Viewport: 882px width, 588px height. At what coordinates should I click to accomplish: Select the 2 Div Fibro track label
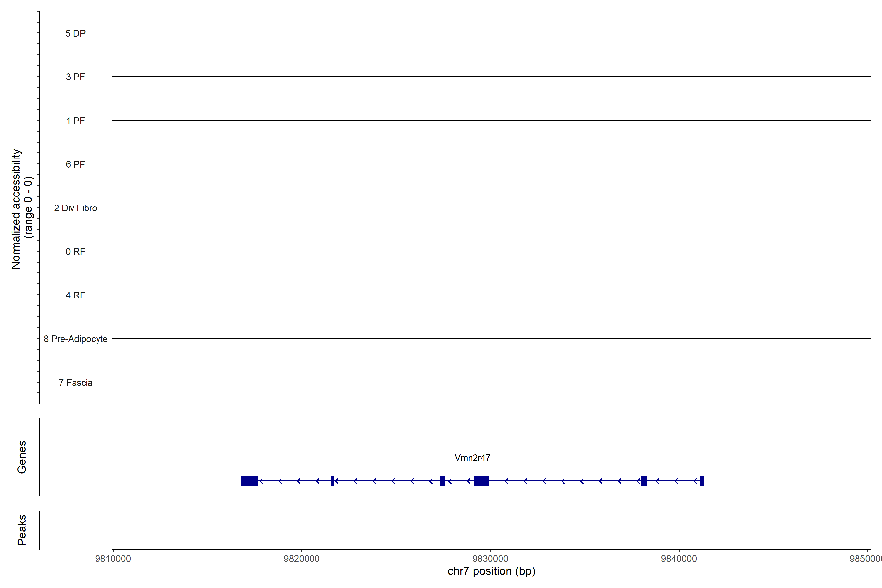pos(75,208)
